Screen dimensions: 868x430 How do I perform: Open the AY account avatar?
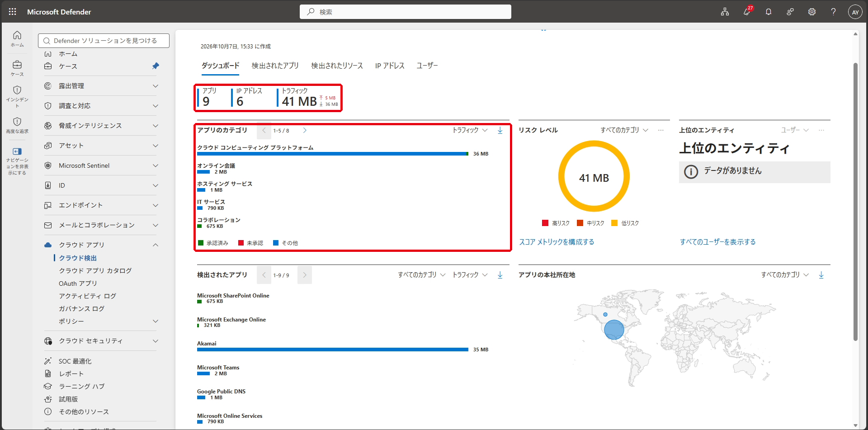(x=855, y=12)
